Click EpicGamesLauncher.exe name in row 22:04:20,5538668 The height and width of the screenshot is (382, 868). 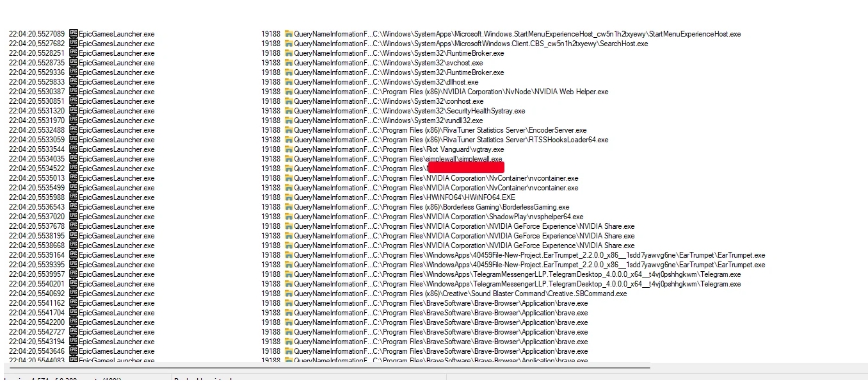click(x=117, y=245)
